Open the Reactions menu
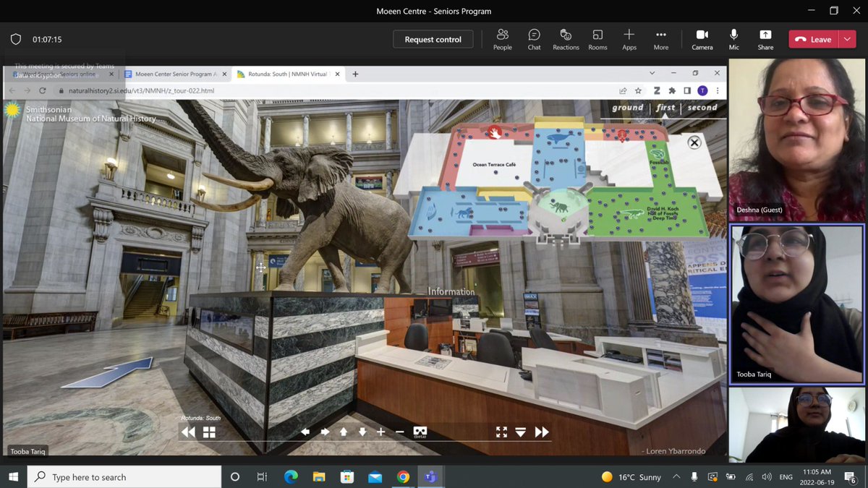The width and height of the screenshot is (868, 488). 566,39
